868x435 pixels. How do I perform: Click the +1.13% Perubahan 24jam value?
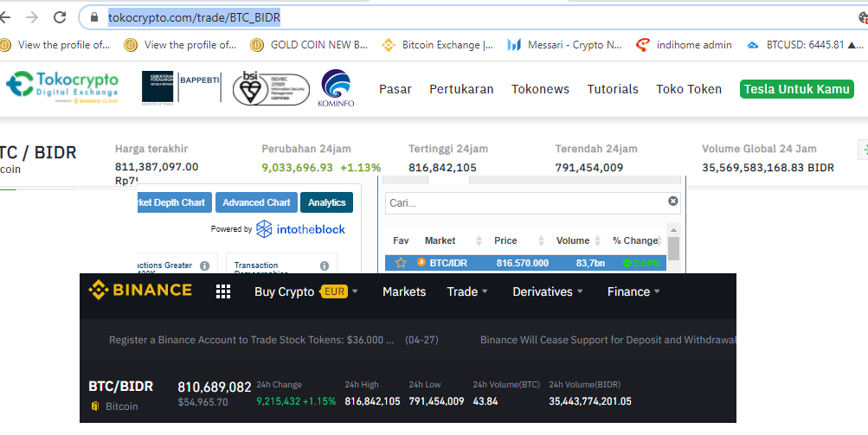pos(360,167)
